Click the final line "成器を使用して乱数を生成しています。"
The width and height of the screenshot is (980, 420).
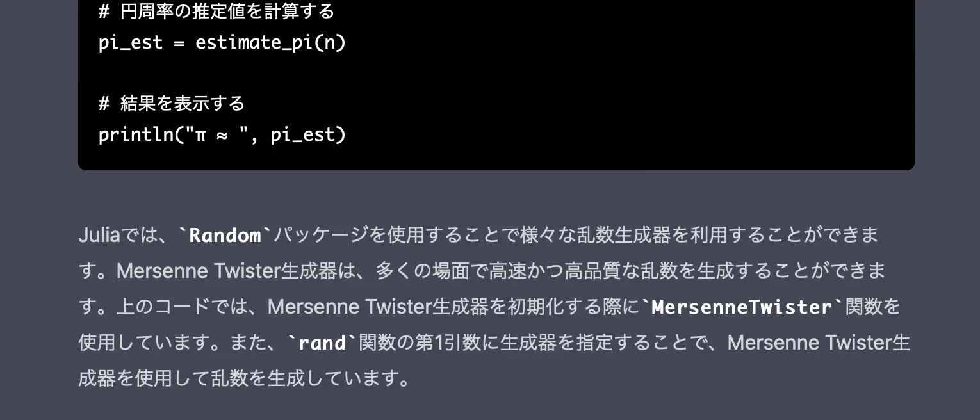point(244,379)
